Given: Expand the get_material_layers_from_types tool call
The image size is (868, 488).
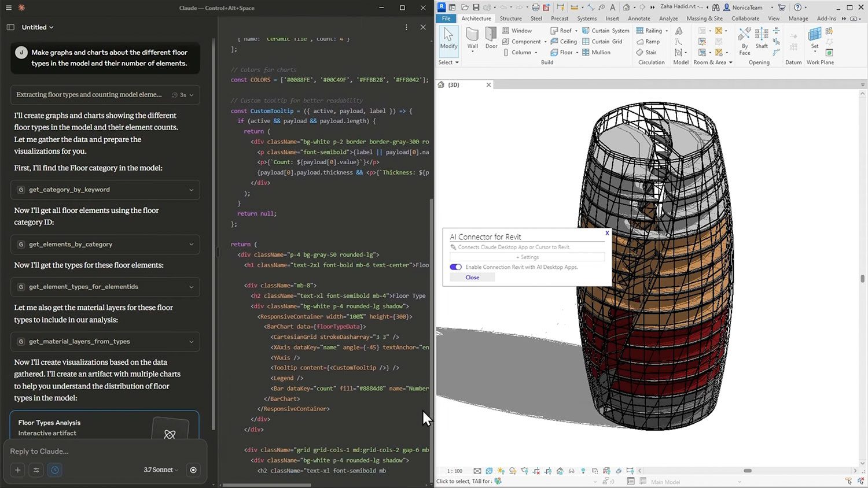Looking at the screenshot, I should click(x=105, y=342).
